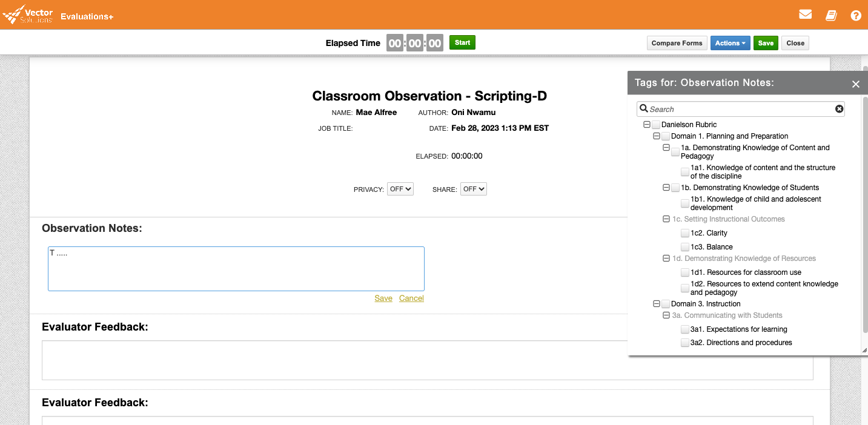Click the Cancel link under Observation Notes

pos(411,298)
